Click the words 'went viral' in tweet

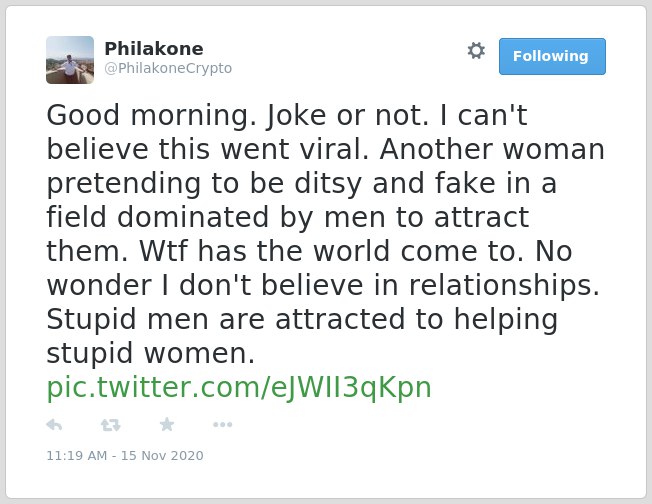[294, 149]
